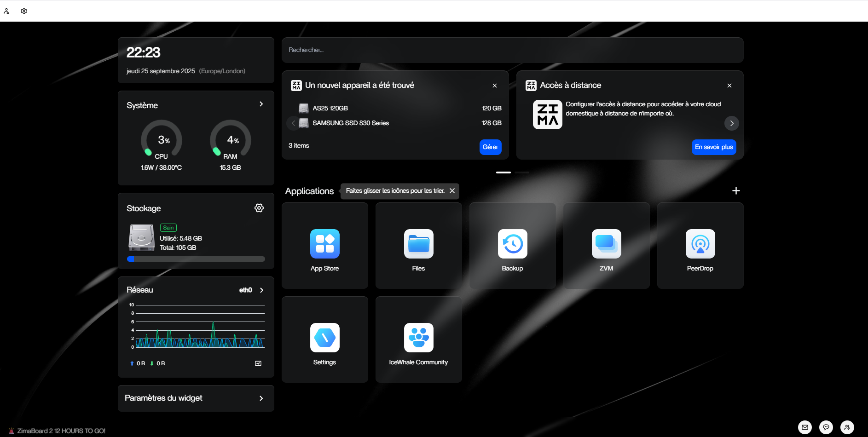Open the ZVM app tile
The width and height of the screenshot is (868, 437).
tap(606, 246)
